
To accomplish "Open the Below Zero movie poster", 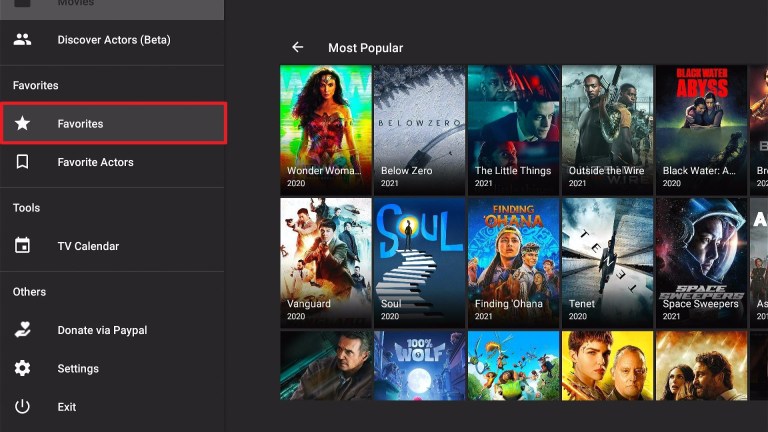I will pyautogui.click(x=420, y=130).
